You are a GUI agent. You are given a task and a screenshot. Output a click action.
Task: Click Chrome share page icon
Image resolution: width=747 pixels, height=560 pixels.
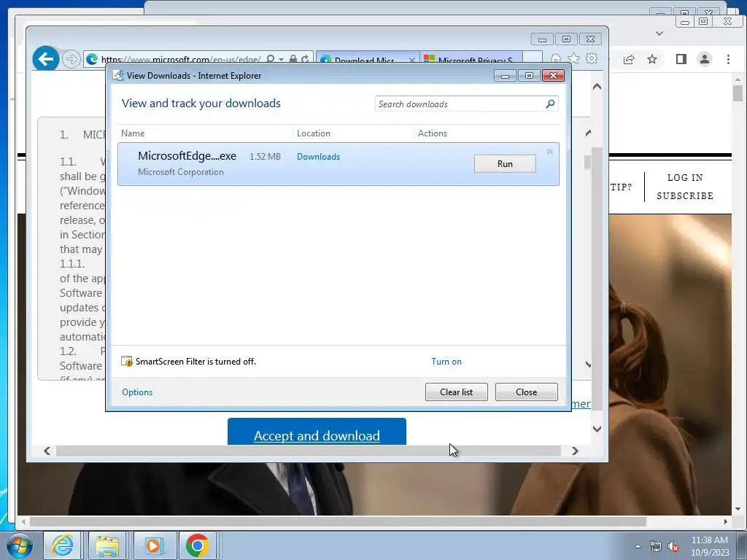pos(628,59)
